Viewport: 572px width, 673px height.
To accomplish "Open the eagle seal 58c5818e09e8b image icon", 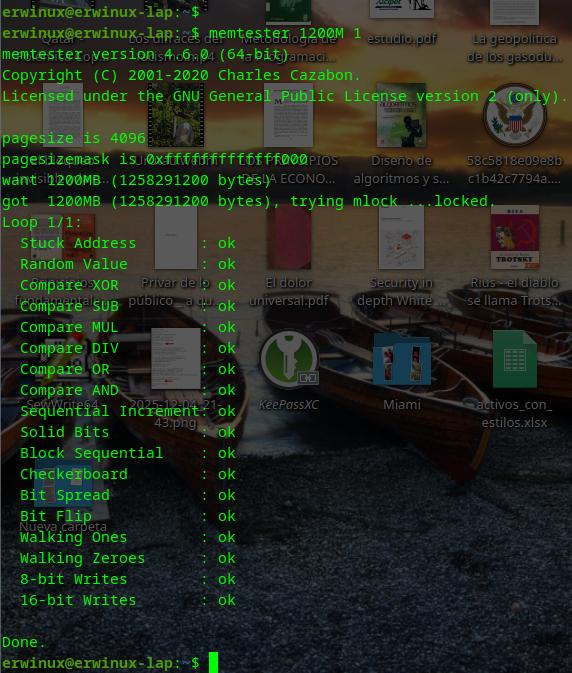I will pos(515,115).
